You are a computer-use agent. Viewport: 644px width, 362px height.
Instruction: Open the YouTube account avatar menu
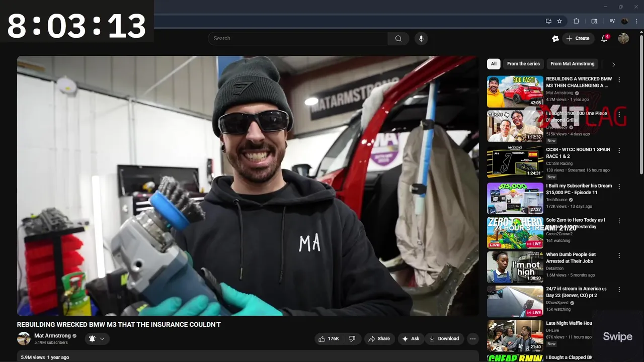point(623,38)
